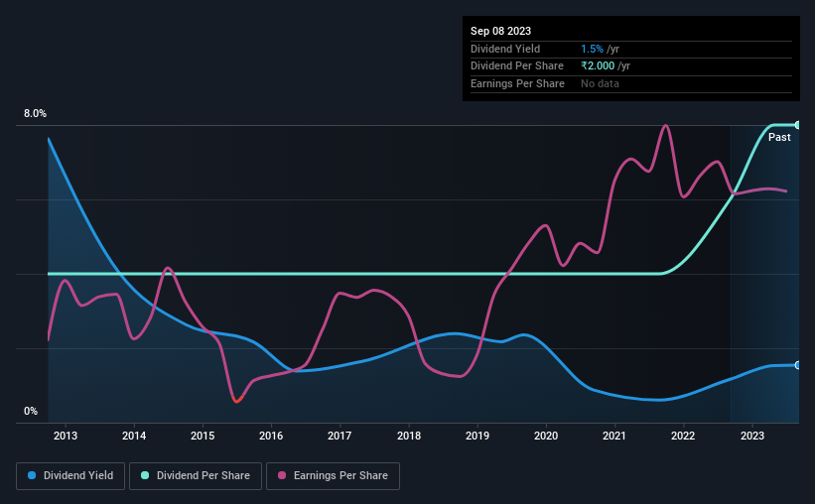The image size is (815, 504).
Task: Select the 2016 label on the x-axis
Action: pos(271,436)
